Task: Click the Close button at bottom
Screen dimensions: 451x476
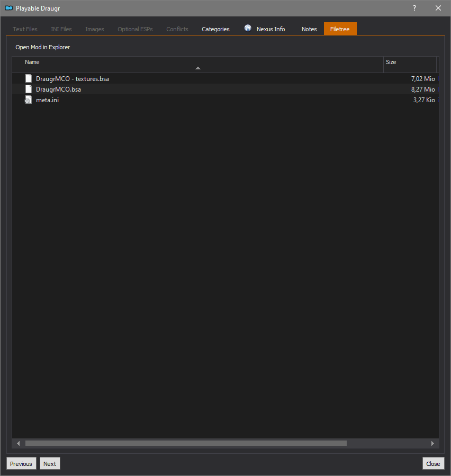Action: [433, 463]
